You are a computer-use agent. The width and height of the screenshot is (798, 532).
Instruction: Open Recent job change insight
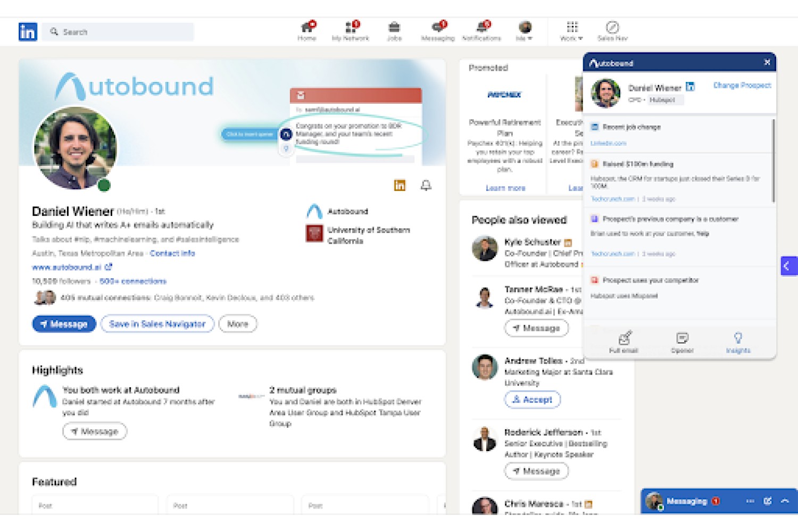coord(631,127)
